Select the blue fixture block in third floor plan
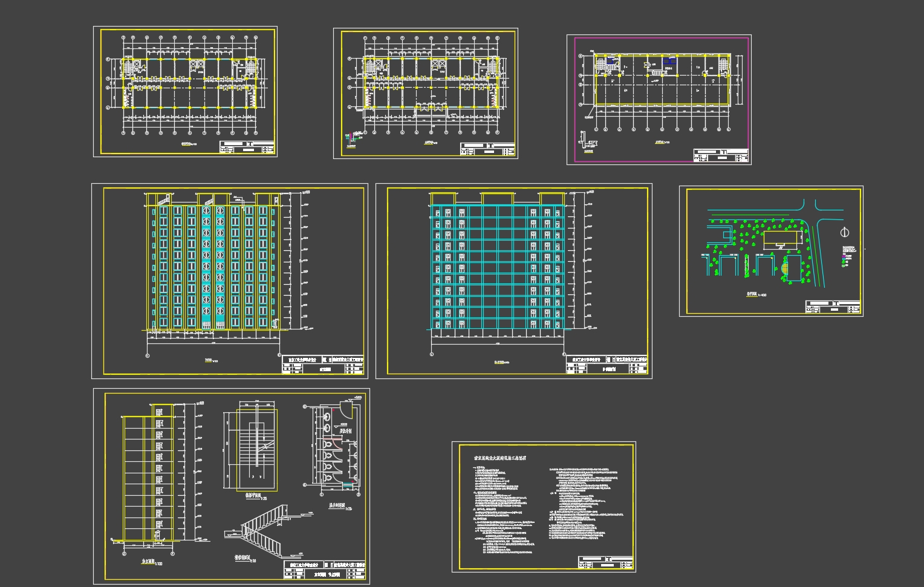 [669, 61]
